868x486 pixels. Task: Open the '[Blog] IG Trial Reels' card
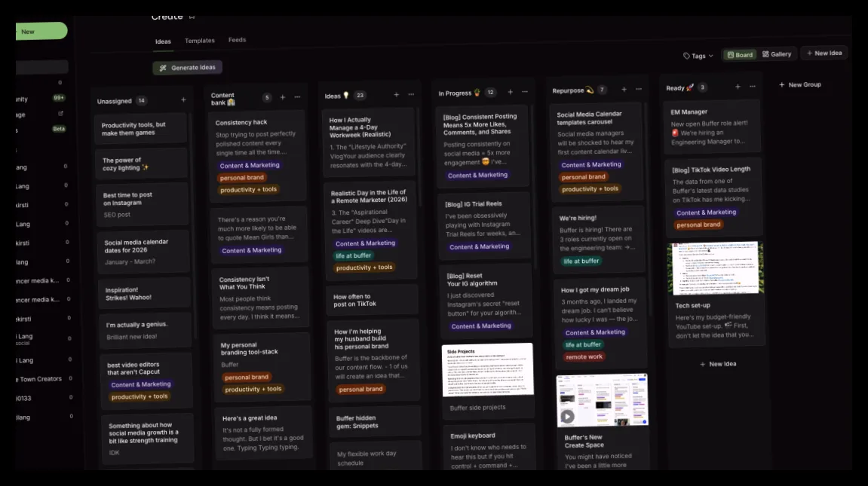[484, 225]
